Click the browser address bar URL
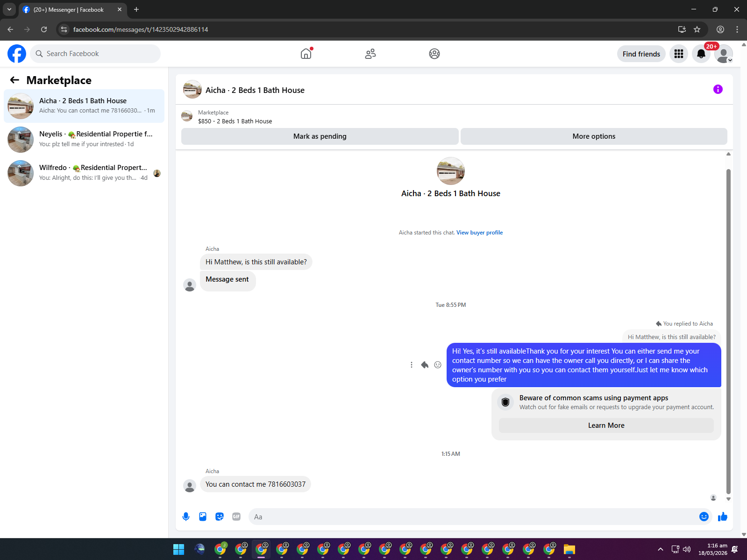Image resolution: width=747 pixels, height=560 pixels. pyautogui.click(x=141, y=29)
